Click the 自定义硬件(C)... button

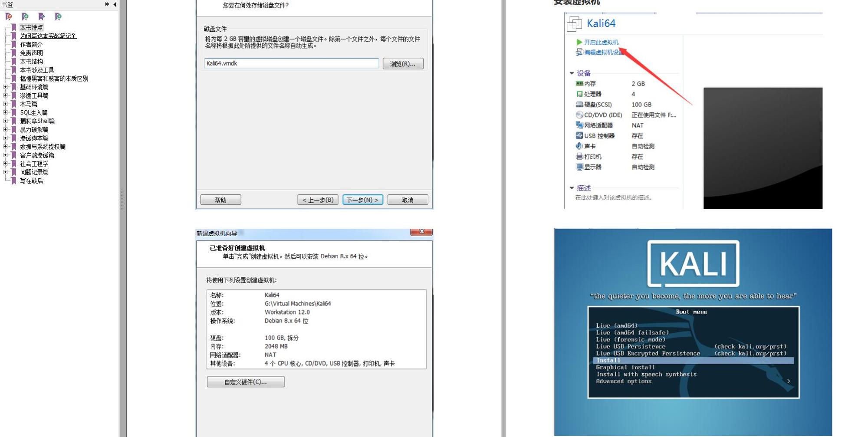pyautogui.click(x=246, y=382)
